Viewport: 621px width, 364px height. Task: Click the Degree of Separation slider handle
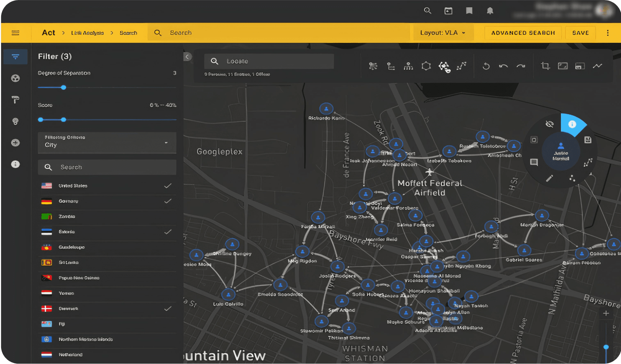point(63,88)
